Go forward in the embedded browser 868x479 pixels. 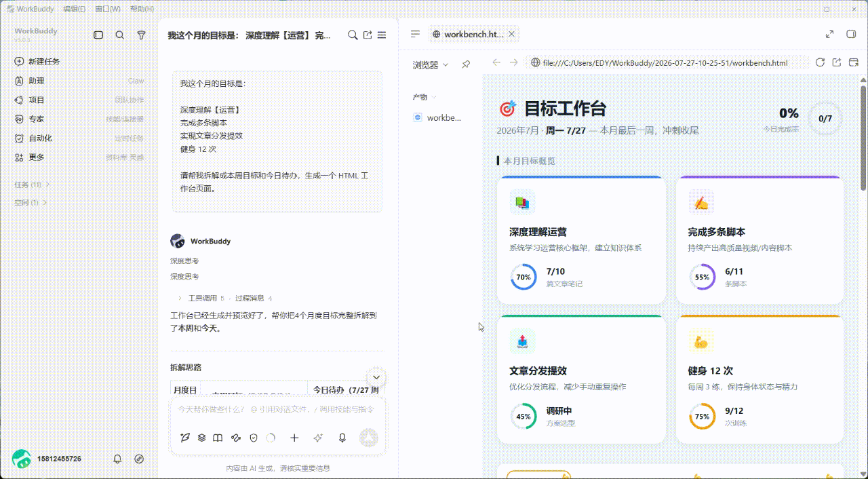pyautogui.click(x=513, y=62)
